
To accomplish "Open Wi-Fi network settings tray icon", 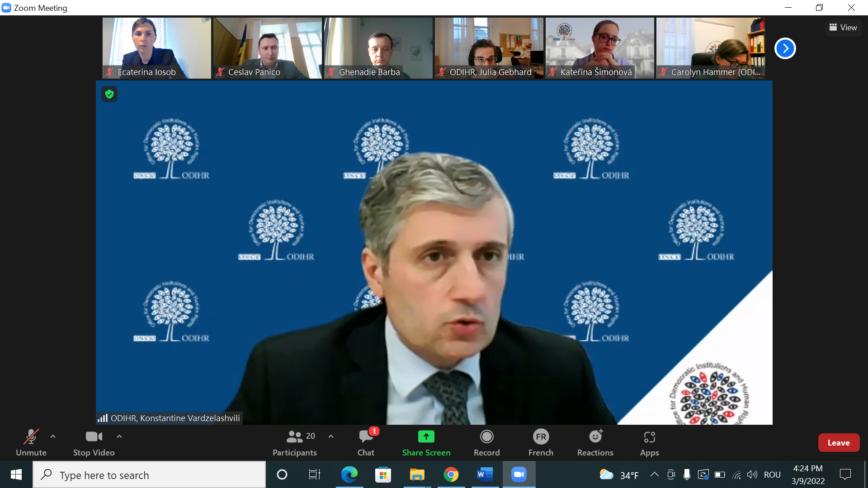I will click(736, 474).
